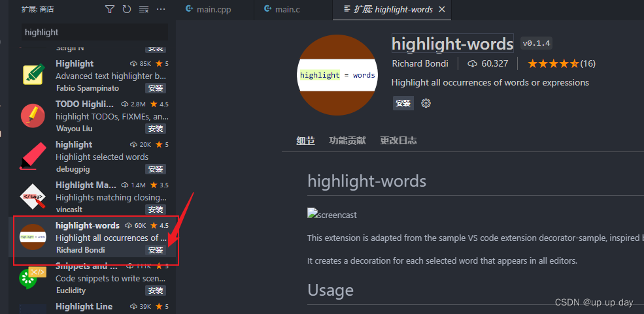Open highlight-words list entry icon
644x314 pixels.
click(x=33, y=237)
